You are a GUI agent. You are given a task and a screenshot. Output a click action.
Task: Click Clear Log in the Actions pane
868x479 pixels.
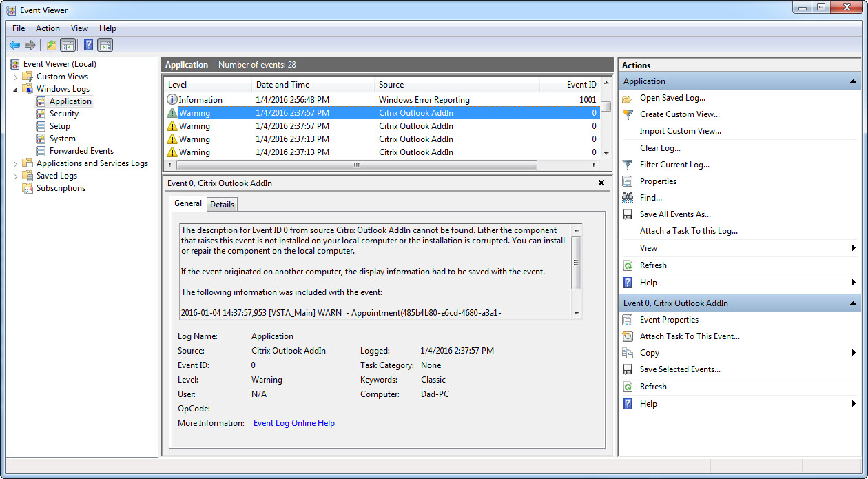[x=660, y=148]
